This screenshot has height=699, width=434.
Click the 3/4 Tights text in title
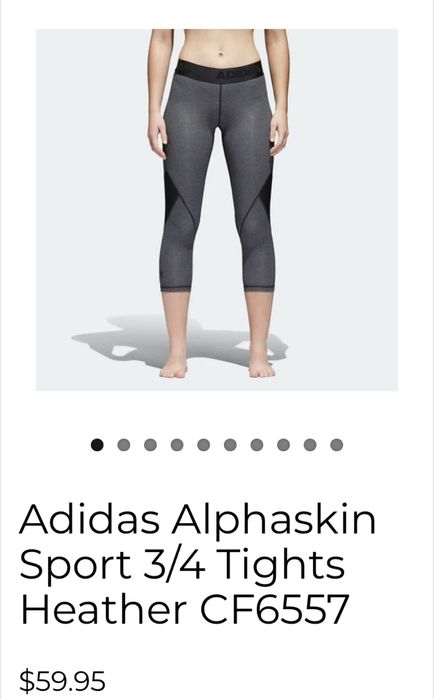pos(244,564)
